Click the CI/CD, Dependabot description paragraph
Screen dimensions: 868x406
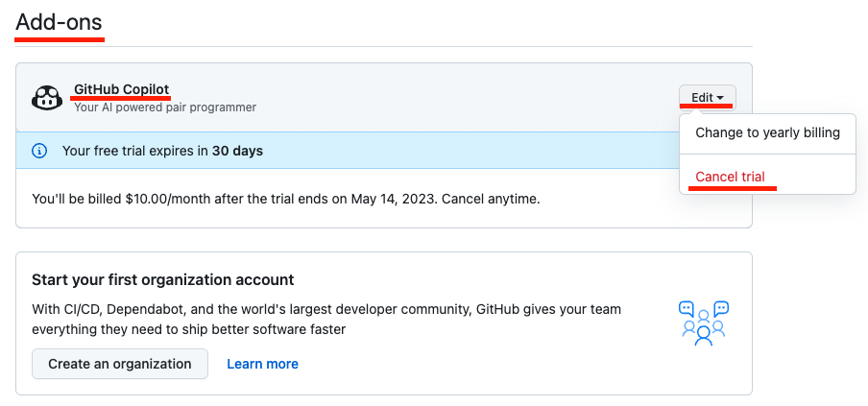[326, 320]
